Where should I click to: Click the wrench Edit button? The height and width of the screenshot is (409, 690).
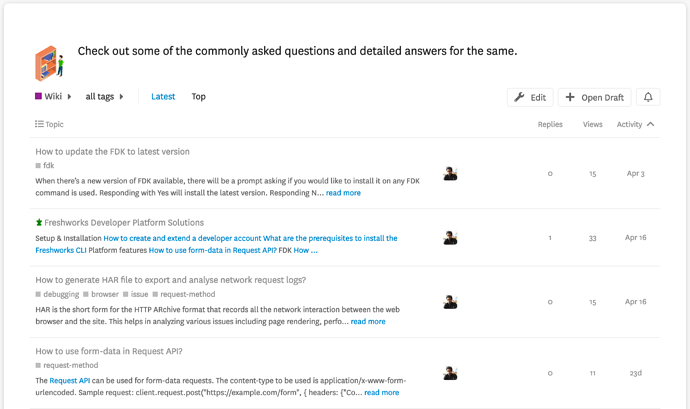click(530, 97)
